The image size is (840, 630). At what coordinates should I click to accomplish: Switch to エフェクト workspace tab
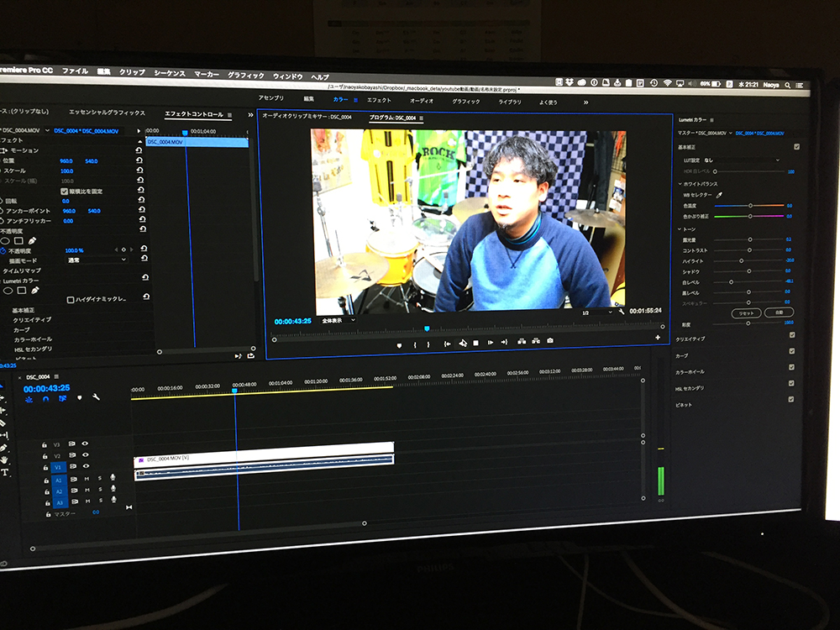(379, 100)
